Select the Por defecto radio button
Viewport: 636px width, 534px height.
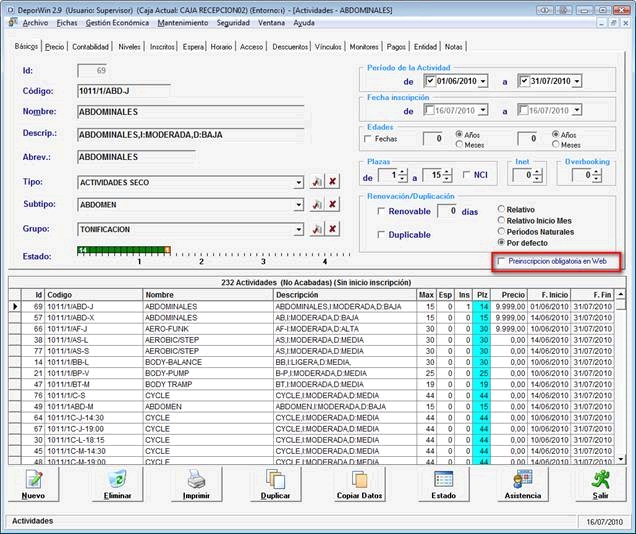501,242
